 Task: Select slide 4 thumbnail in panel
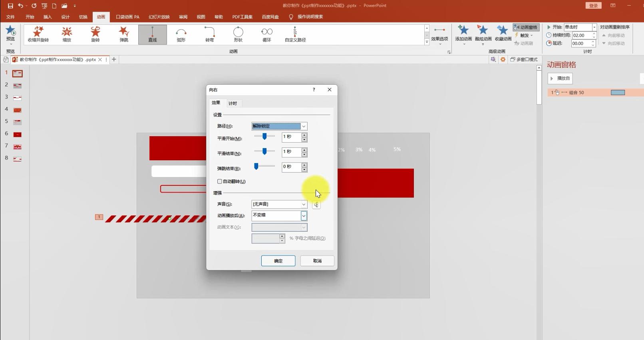(x=17, y=110)
